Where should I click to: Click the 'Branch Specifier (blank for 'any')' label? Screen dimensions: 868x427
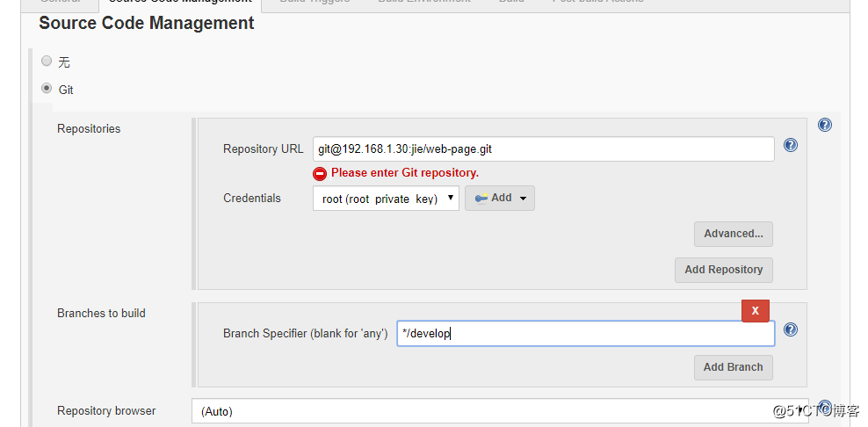[x=306, y=333]
